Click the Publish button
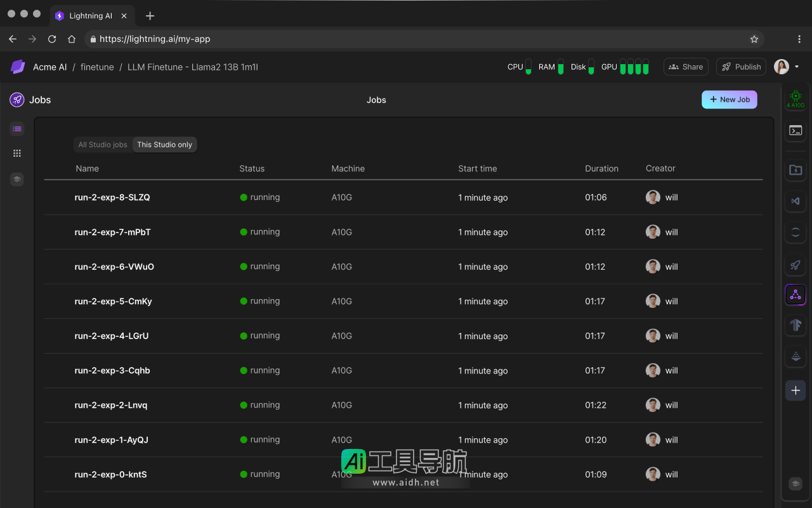This screenshot has width=812, height=508. coord(741,67)
